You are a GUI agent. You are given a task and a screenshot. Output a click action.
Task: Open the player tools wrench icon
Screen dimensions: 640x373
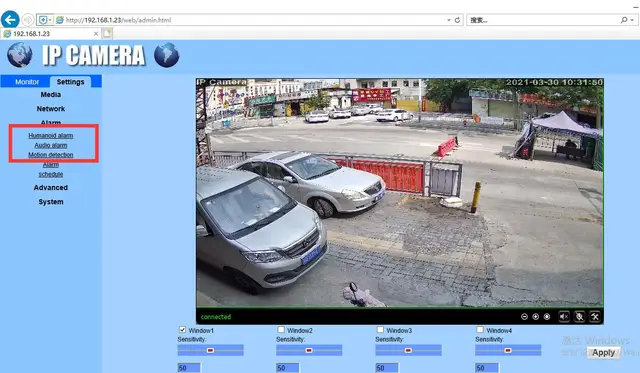(595, 317)
